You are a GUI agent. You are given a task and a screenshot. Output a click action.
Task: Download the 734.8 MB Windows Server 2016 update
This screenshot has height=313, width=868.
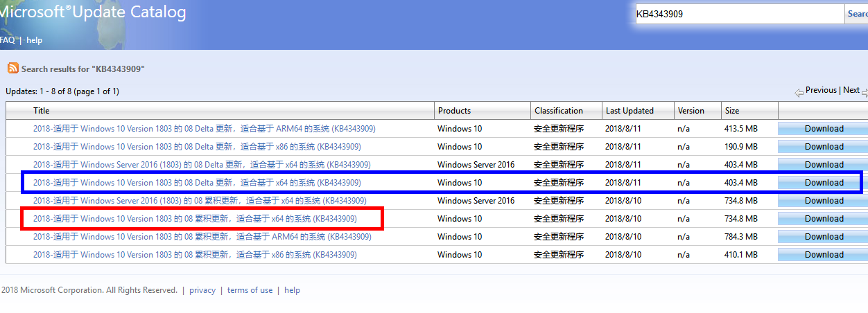tap(823, 201)
